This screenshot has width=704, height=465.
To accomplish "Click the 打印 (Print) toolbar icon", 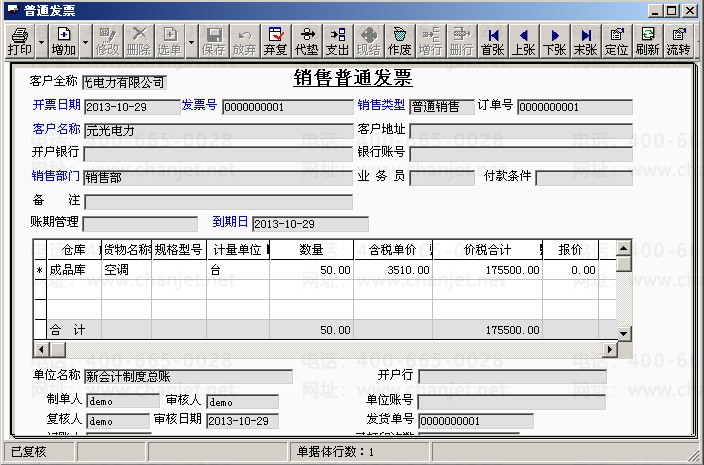I will point(20,41).
